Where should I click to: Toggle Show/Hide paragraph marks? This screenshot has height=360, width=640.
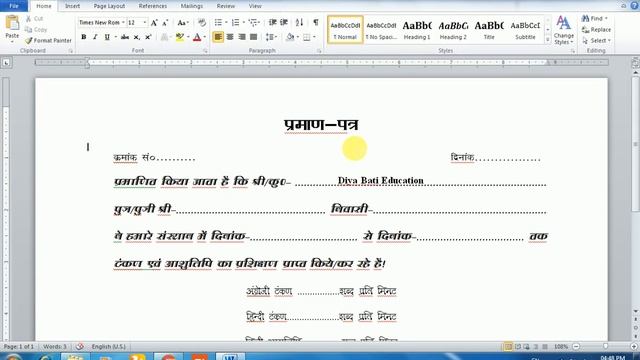pyautogui.click(x=316, y=22)
